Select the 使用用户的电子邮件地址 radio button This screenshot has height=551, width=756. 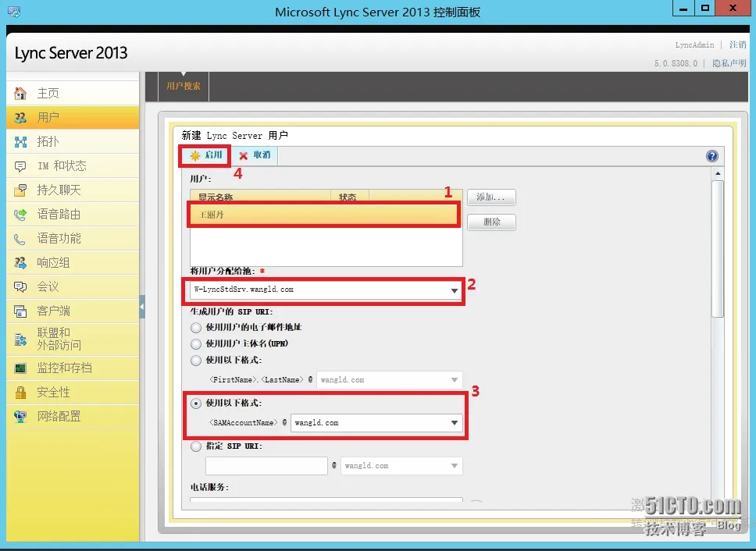pyautogui.click(x=196, y=328)
